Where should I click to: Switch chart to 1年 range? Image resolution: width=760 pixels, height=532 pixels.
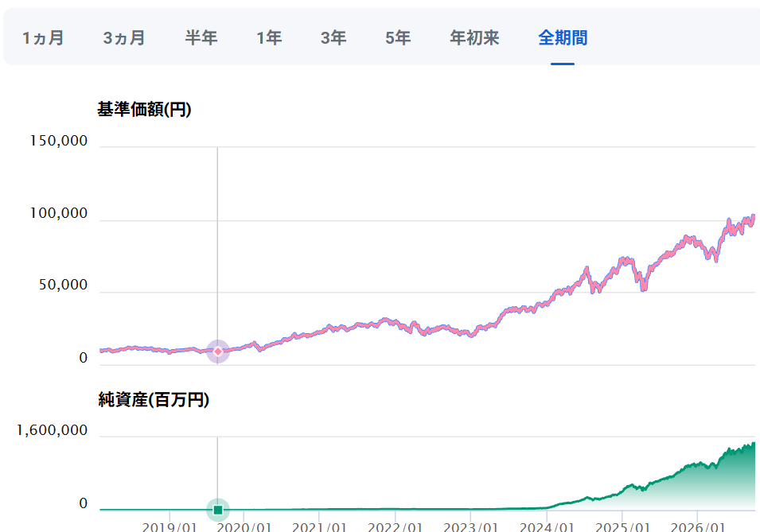(x=269, y=38)
